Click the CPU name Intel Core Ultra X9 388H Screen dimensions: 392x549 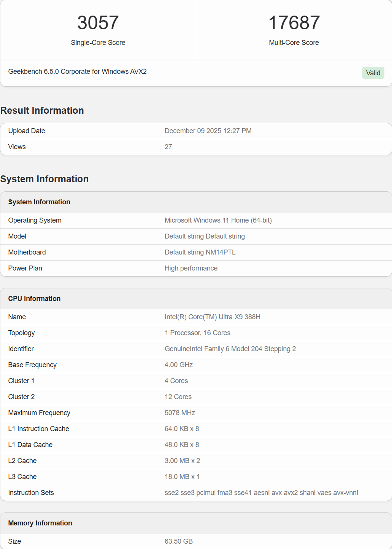pyautogui.click(x=212, y=317)
